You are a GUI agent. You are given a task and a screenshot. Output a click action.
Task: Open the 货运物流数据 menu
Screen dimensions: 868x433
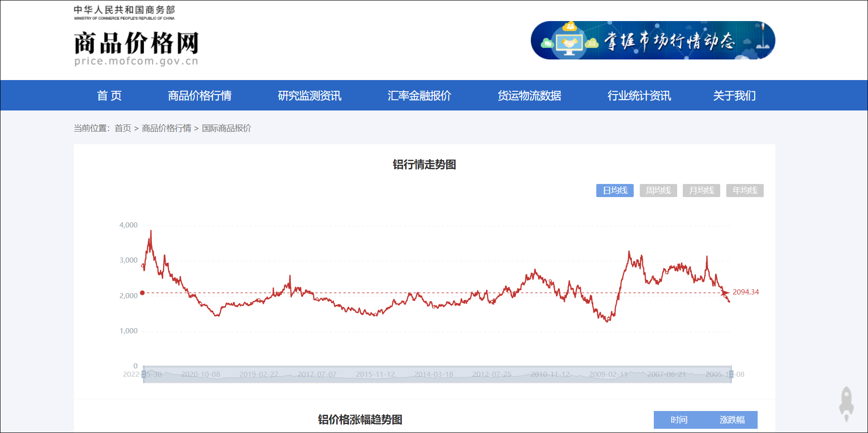pos(530,95)
